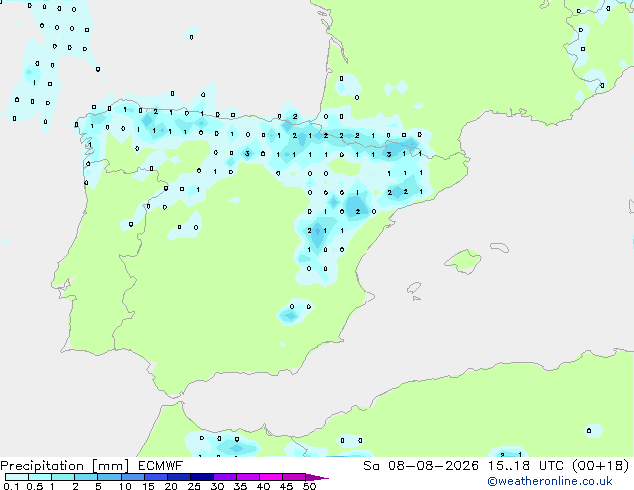Click the legend scale label "0.5"

click(34, 486)
